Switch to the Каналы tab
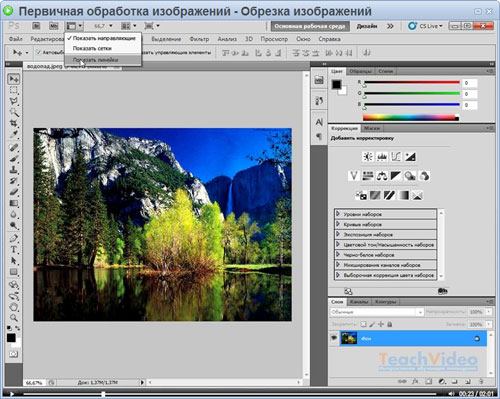The width and height of the screenshot is (500, 399). 359,302
